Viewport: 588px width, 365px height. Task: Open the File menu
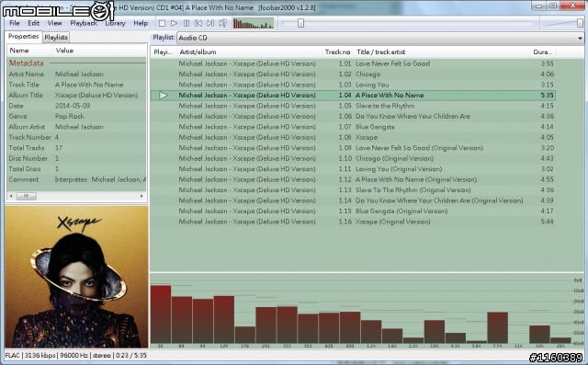[x=15, y=23]
